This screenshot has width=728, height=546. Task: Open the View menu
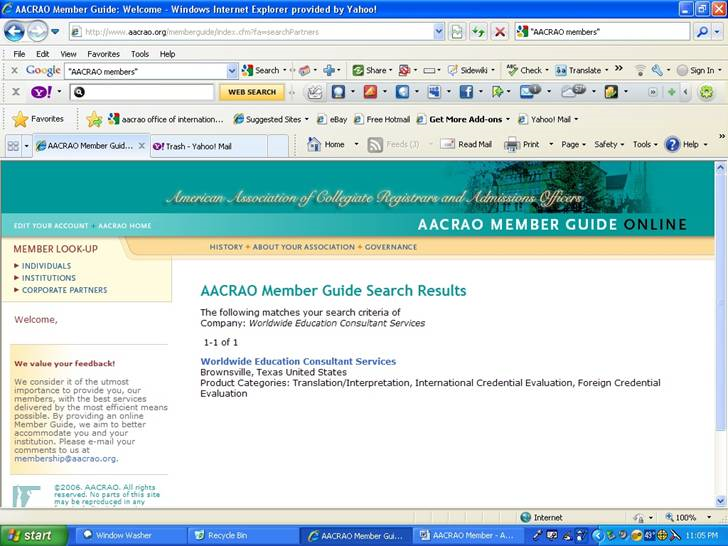pyautogui.click(x=68, y=54)
